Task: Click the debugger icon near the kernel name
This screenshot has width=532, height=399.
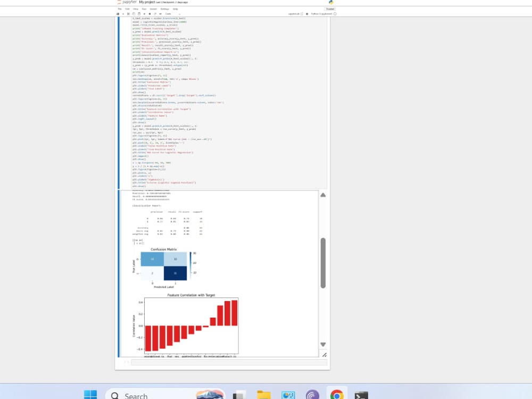Action: [x=307, y=14]
